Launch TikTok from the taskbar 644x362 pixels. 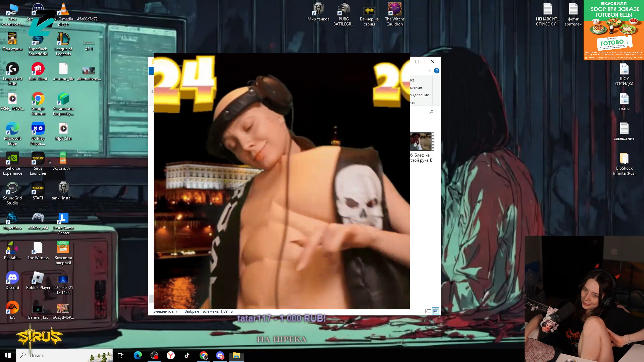point(187,355)
